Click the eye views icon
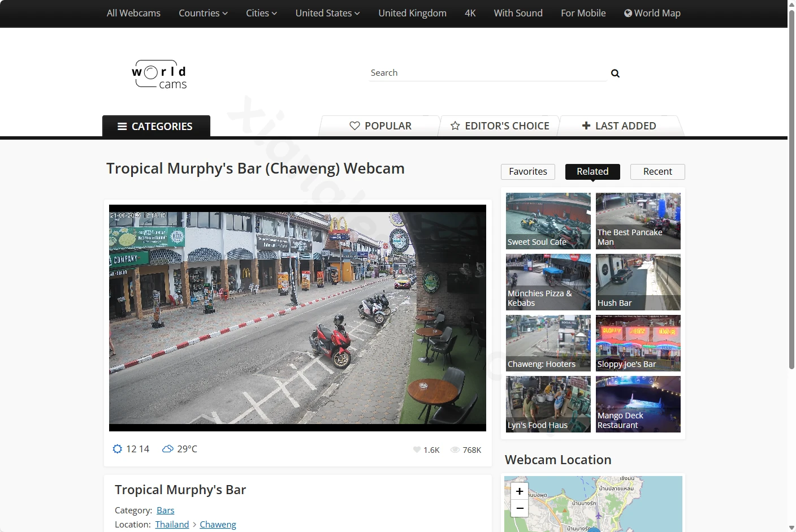 coord(455,450)
